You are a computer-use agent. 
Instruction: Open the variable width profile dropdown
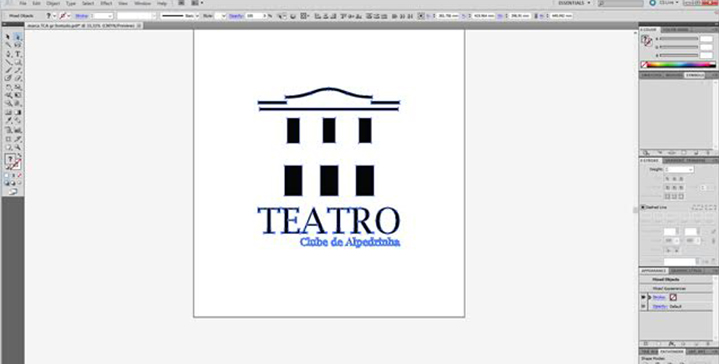pyautogui.click(x=154, y=15)
